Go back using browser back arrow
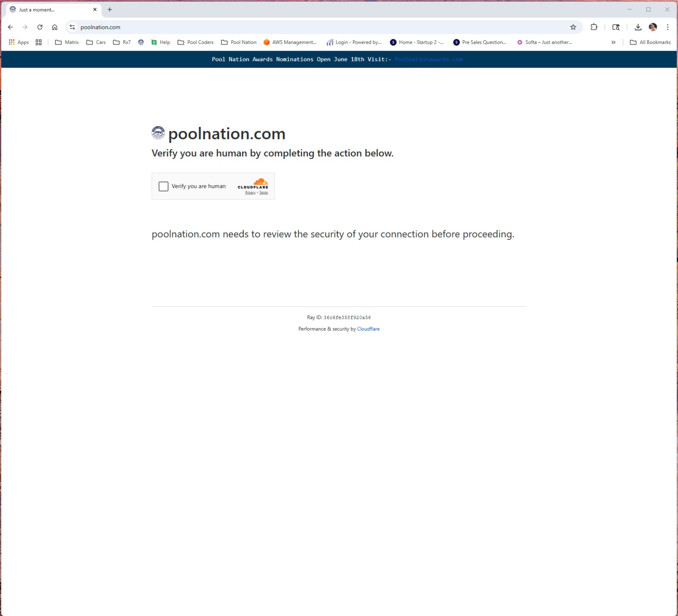This screenshot has width=678, height=616. coord(11,27)
